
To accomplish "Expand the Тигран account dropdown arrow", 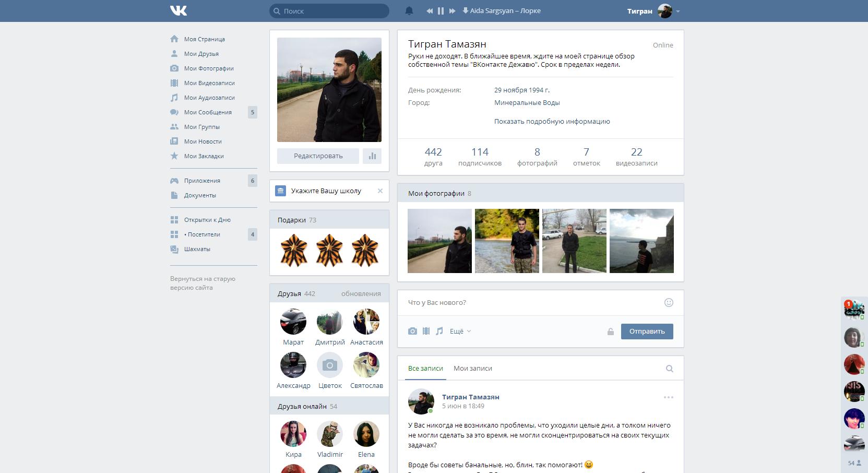I will [x=677, y=11].
